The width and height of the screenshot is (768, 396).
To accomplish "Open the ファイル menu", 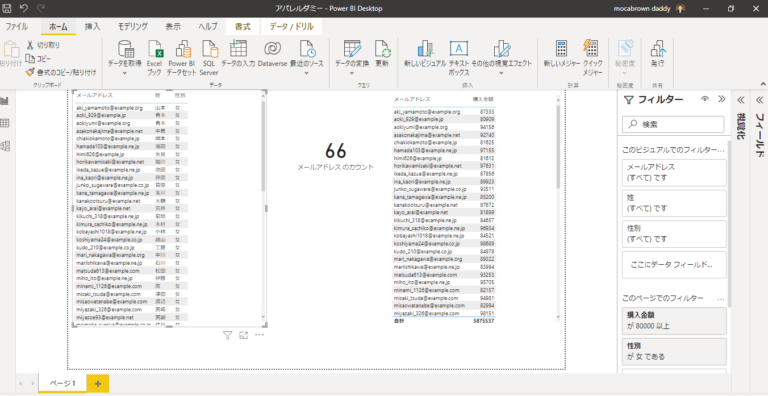I will click(17, 27).
